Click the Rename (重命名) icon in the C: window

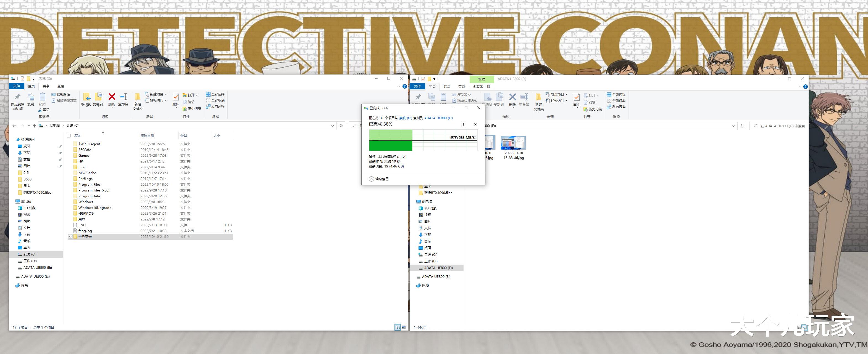pyautogui.click(x=123, y=97)
